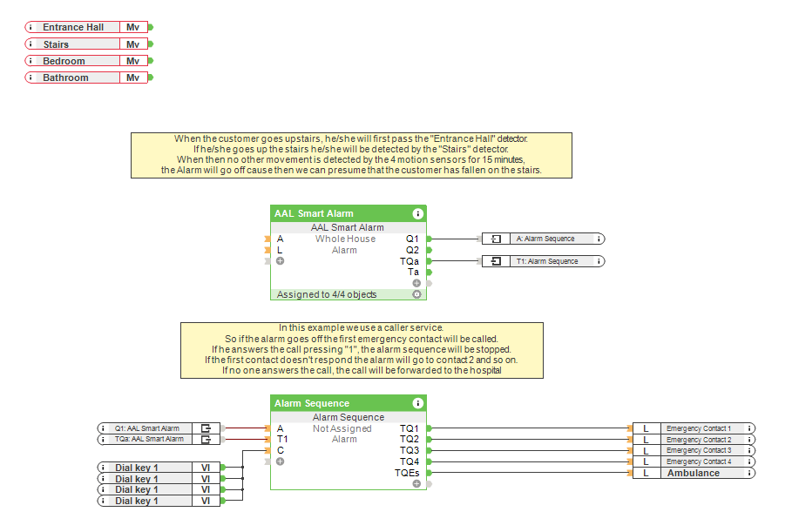The image size is (792, 532).
Task: Click the Assigned to 4/4 objects label
Action: (327, 294)
